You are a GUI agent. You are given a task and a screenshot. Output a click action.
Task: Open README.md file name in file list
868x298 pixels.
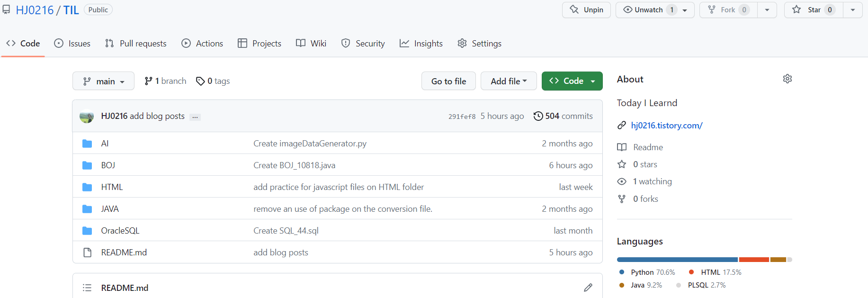(124, 253)
